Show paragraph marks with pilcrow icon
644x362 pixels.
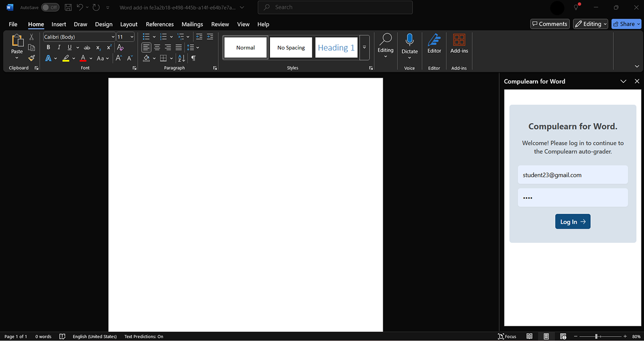click(193, 58)
